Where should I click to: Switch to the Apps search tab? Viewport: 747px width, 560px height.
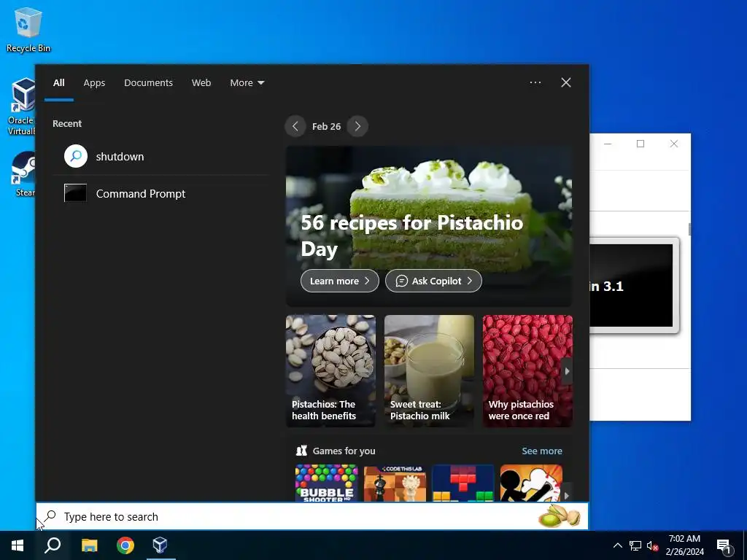[94, 83]
